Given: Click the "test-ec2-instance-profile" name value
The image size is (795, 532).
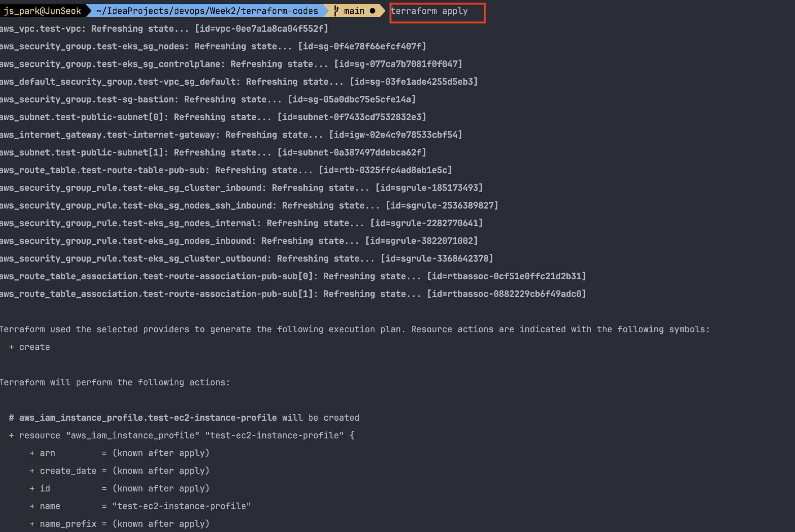Looking at the screenshot, I should [181, 506].
